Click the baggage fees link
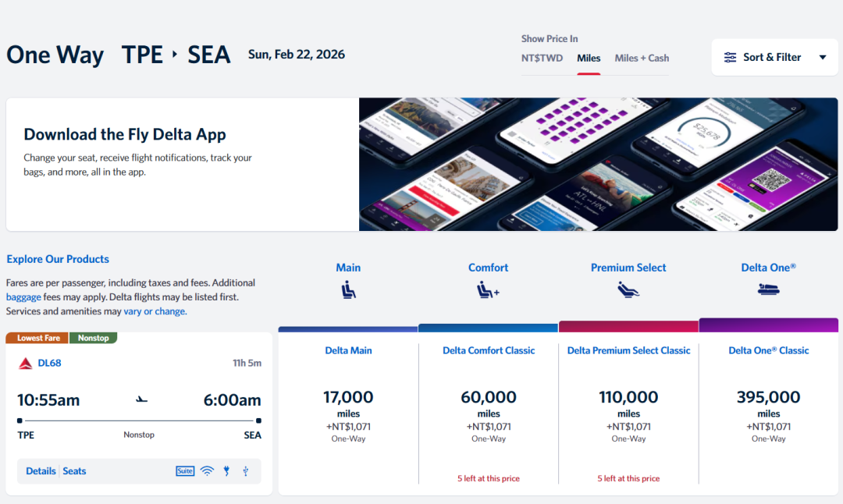Viewport: 843px width, 504px height. 23,297
